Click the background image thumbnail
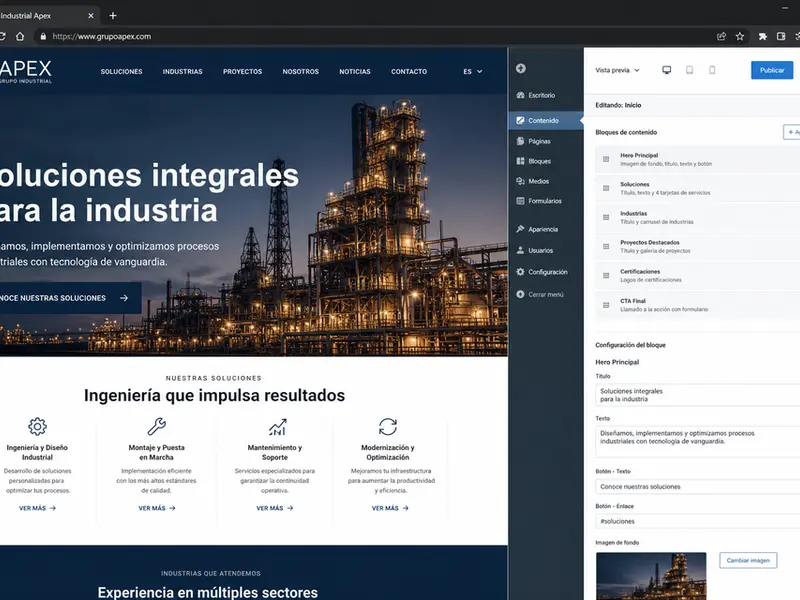 651,576
